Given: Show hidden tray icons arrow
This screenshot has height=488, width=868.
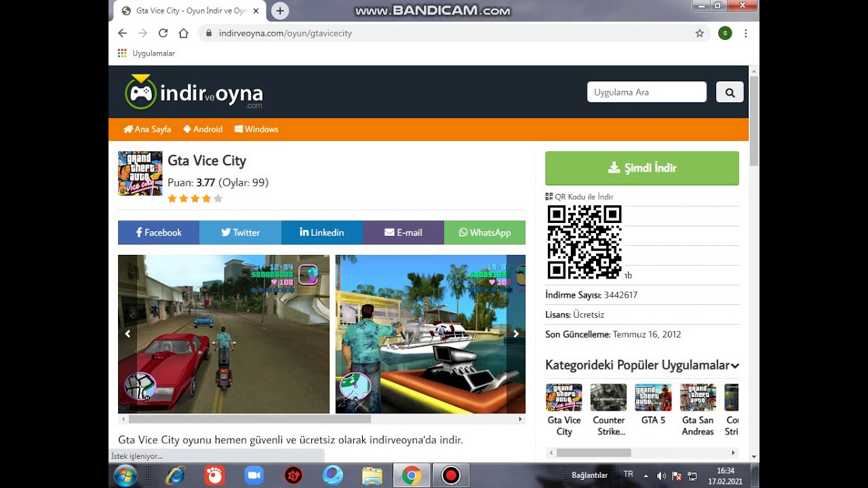Looking at the screenshot, I should pos(646,476).
